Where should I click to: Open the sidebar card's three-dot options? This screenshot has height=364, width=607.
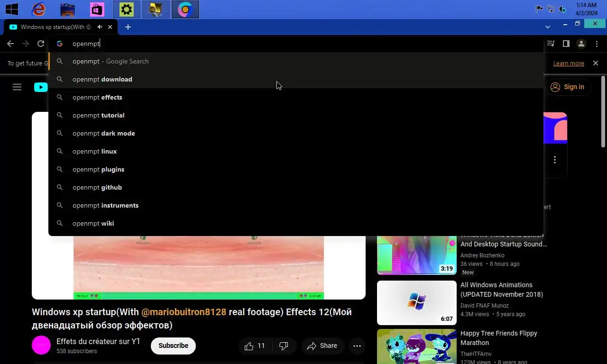[x=555, y=160]
